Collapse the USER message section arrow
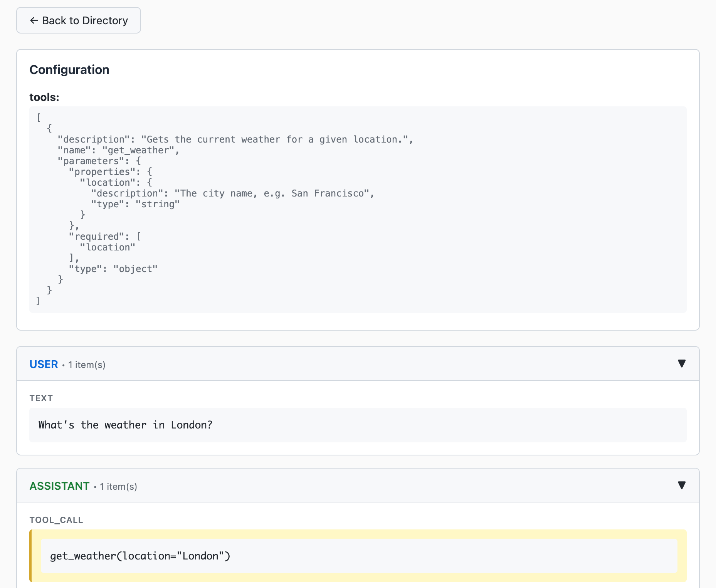The width and height of the screenshot is (716, 588). [x=681, y=363]
